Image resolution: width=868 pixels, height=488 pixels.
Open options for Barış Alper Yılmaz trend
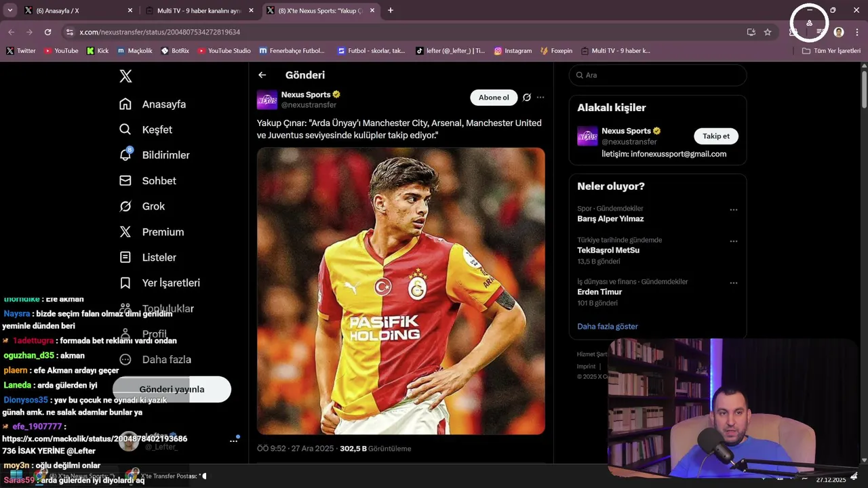click(x=734, y=210)
